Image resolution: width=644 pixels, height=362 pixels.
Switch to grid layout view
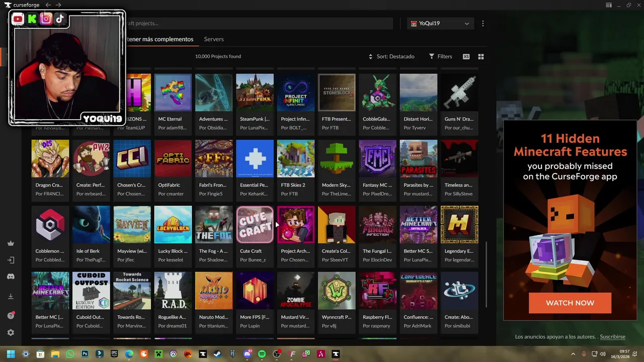(481, 56)
